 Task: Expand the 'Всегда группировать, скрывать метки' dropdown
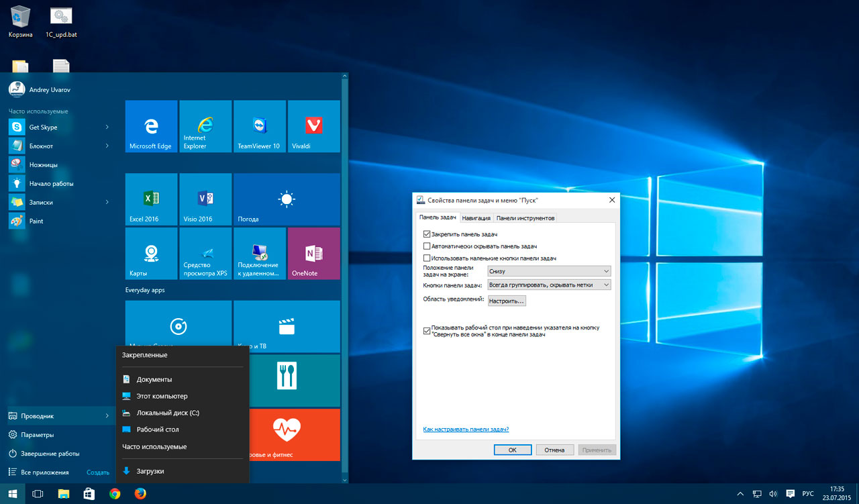[x=549, y=285]
